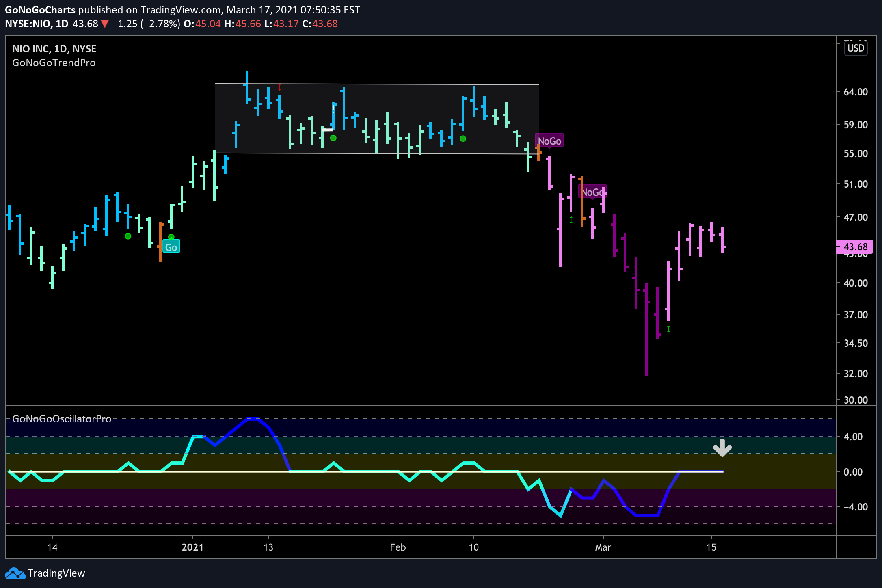Viewport: 882px width, 588px height.
Task: Click the TradingView cloud logo icon
Action: (15, 573)
